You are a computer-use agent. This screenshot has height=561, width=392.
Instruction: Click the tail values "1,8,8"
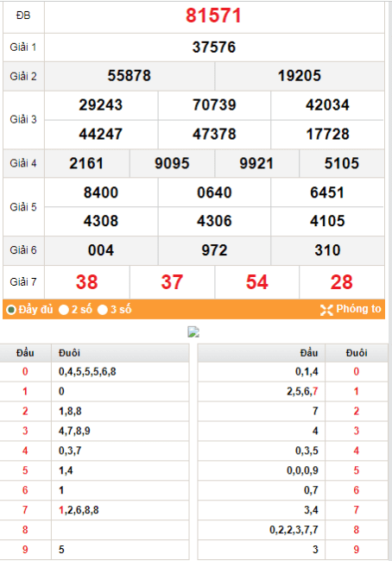(70, 411)
